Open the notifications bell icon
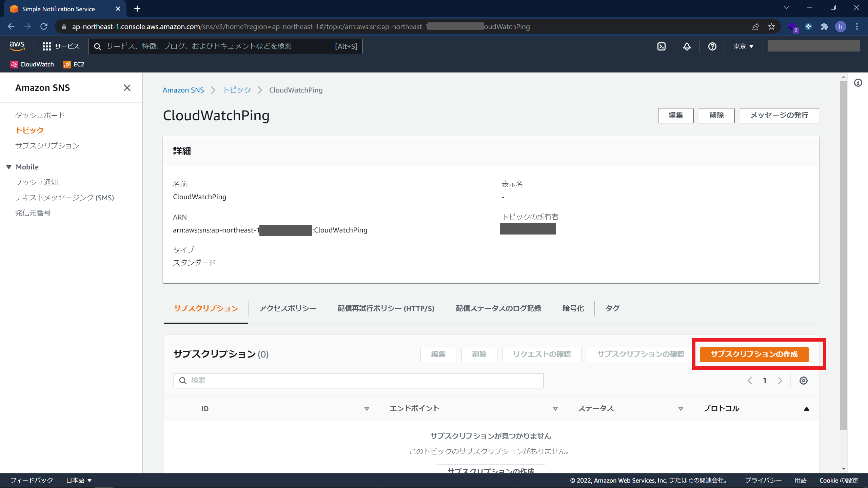868x488 pixels. tap(687, 46)
